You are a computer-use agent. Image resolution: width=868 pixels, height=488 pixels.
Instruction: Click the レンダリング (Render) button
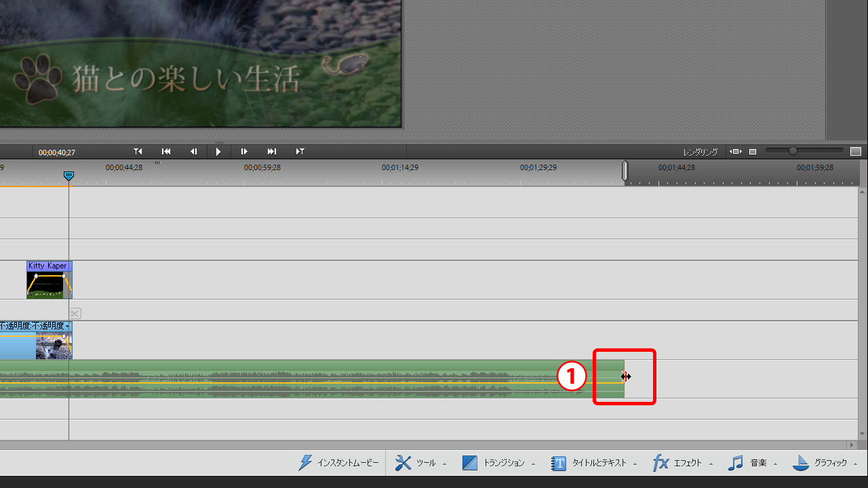point(700,152)
